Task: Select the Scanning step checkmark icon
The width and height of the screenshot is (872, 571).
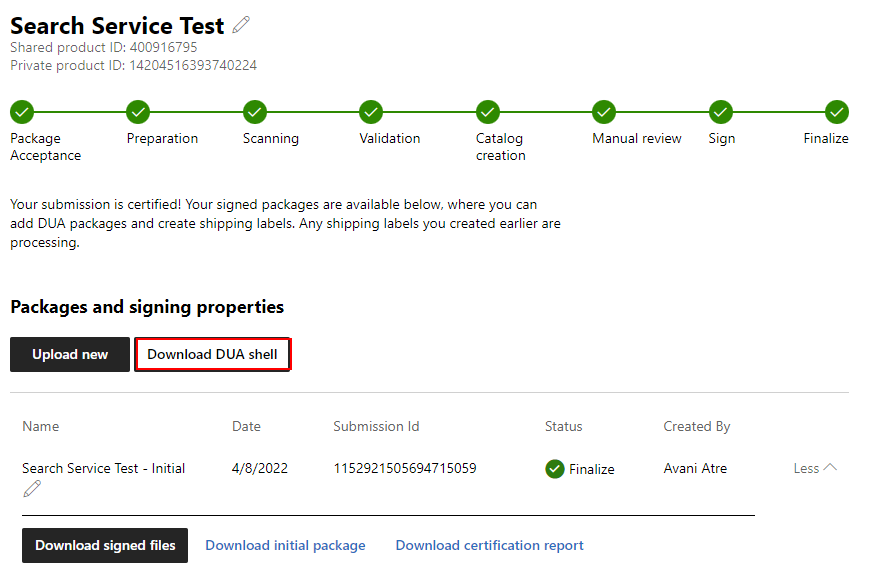Action: coord(254,112)
